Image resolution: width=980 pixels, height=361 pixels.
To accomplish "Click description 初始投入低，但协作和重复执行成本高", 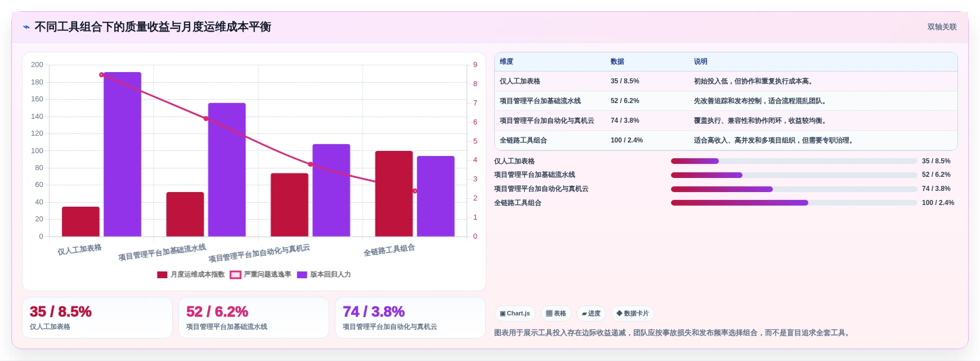I will [x=753, y=82].
